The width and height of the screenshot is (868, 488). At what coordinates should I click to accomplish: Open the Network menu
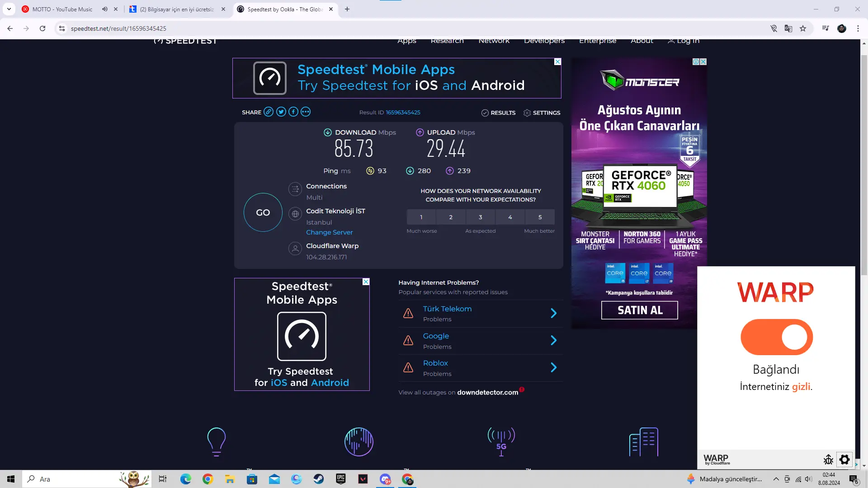[x=494, y=41]
